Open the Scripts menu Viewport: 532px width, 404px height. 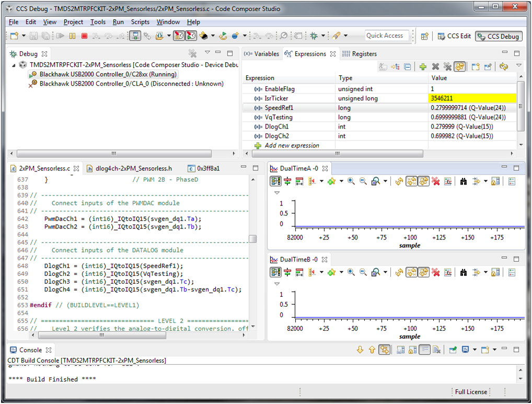140,22
